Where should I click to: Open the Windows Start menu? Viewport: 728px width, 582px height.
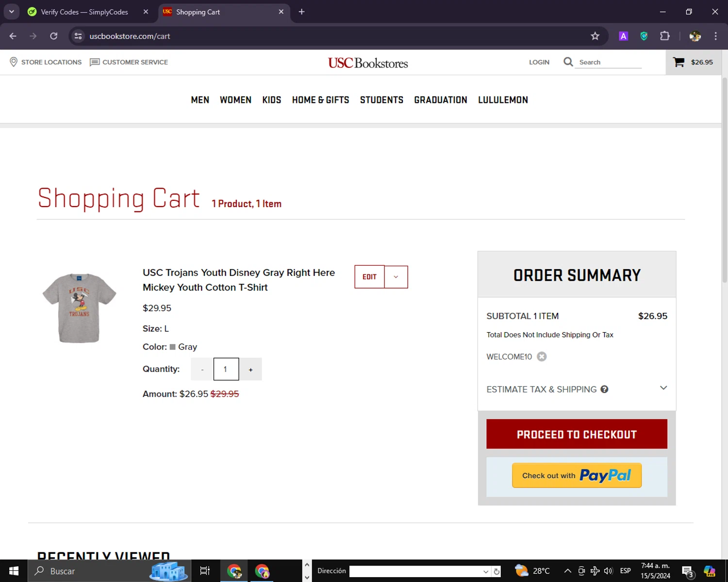click(14, 571)
